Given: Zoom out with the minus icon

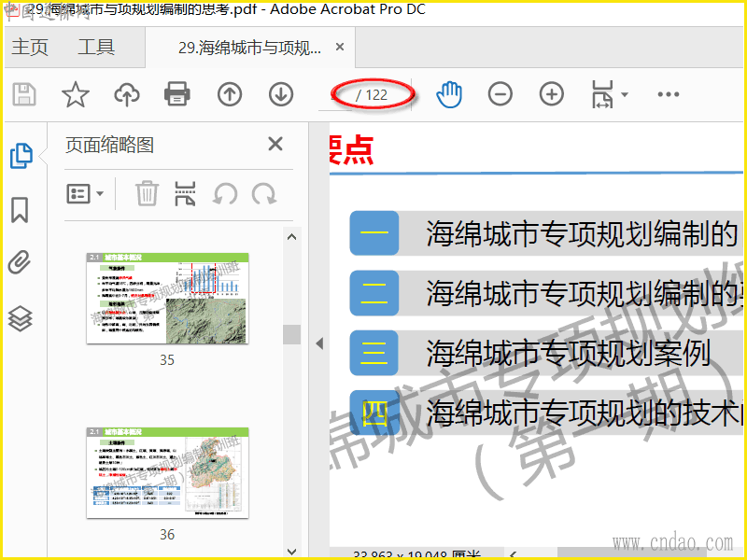Looking at the screenshot, I should click(x=500, y=94).
